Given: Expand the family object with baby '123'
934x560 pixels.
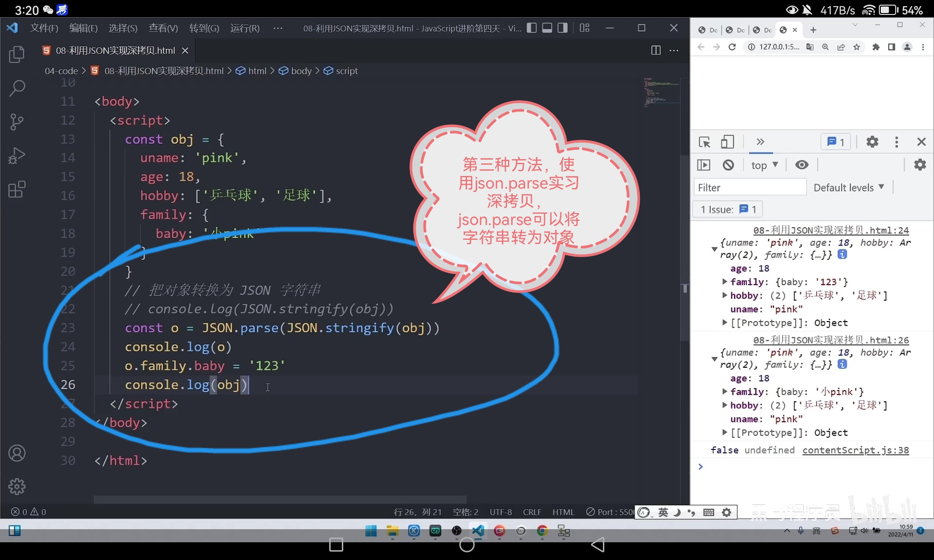Looking at the screenshot, I should click(x=724, y=281).
